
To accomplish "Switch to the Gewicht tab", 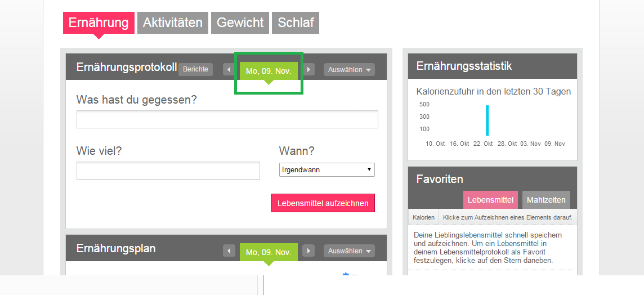I will [x=240, y=23].
